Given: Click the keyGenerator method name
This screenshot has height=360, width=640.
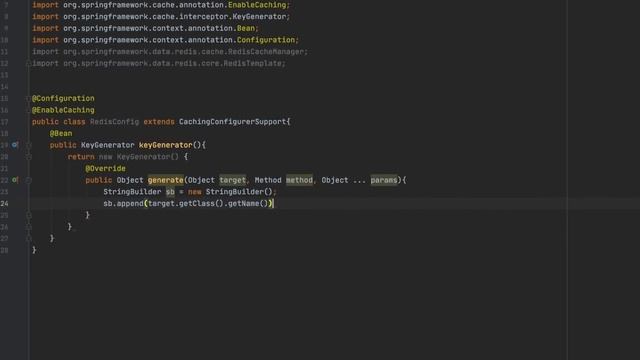Looking at the screenshot, I should [165, 145].
